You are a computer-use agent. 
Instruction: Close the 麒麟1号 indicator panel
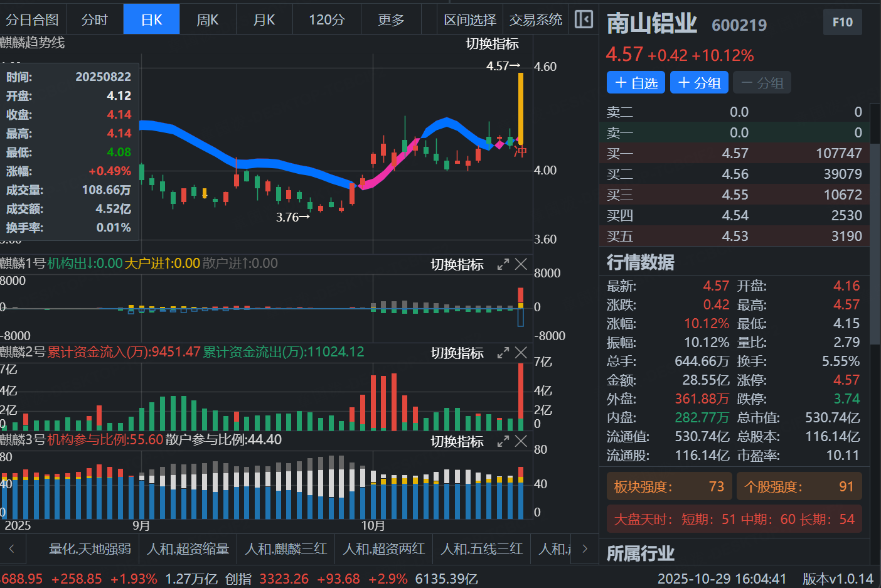pos(521,264)
